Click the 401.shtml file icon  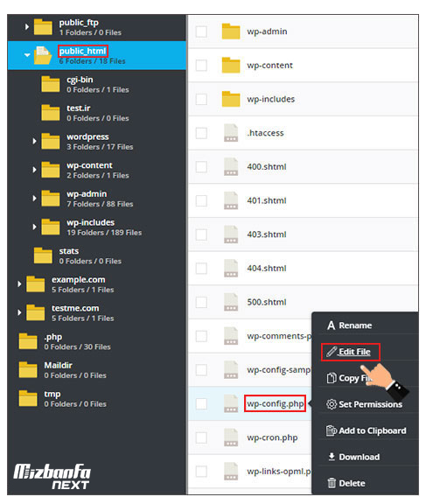tap(231, 200)
